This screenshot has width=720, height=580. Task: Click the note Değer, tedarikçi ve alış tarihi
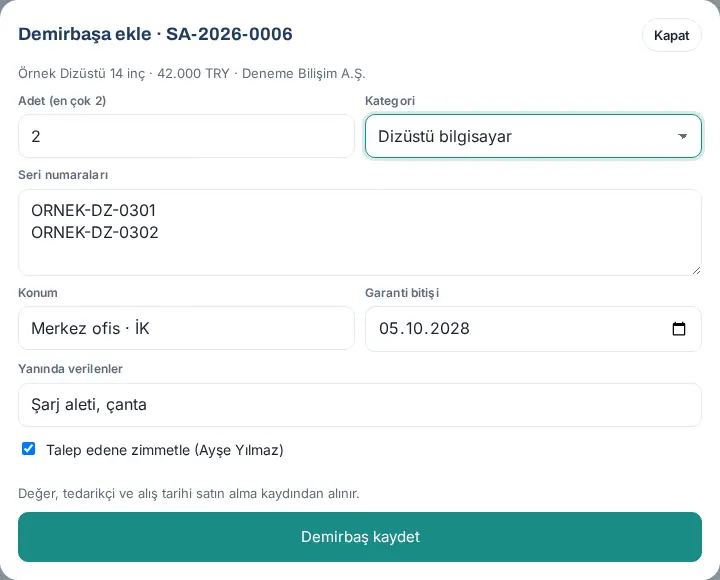(189, 494)
